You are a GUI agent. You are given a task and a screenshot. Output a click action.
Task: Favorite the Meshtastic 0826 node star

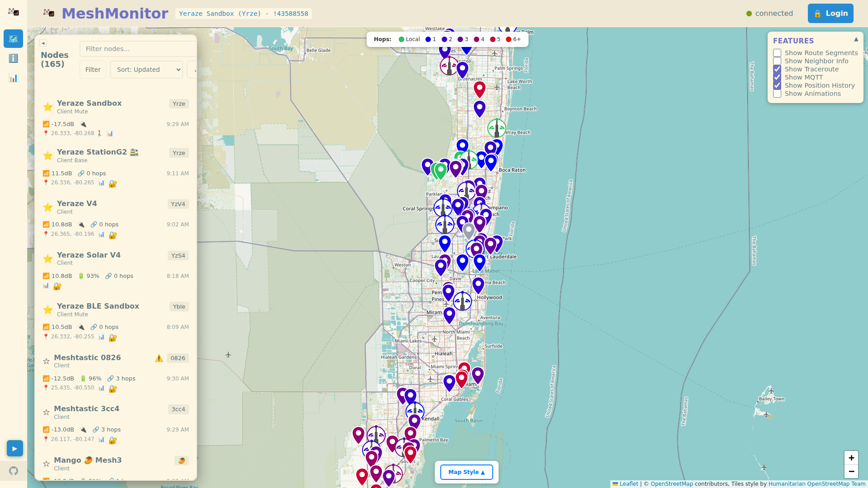click(x=46, y=361)
